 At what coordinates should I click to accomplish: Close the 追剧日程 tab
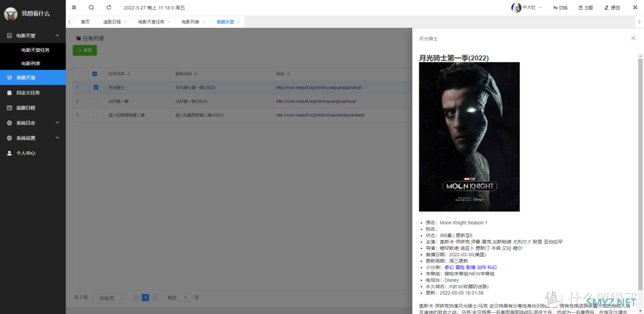point(125,22)
